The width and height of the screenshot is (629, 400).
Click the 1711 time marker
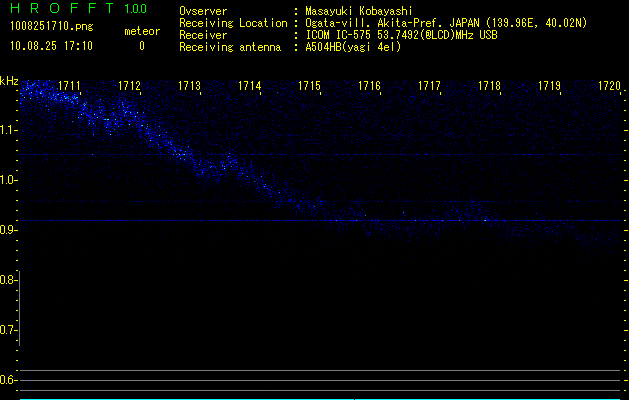pyautogui.click(x=70, y=87)
